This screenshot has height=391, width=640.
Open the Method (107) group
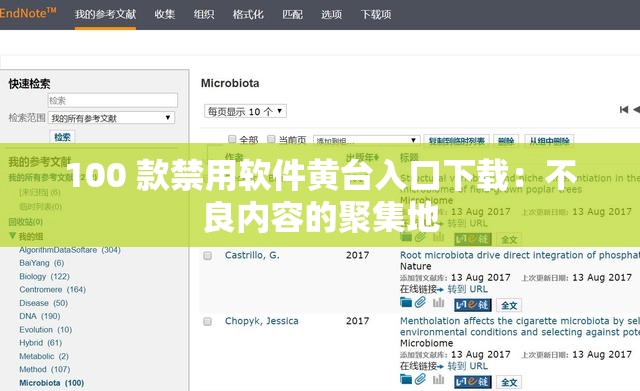(x=45, y=369)
